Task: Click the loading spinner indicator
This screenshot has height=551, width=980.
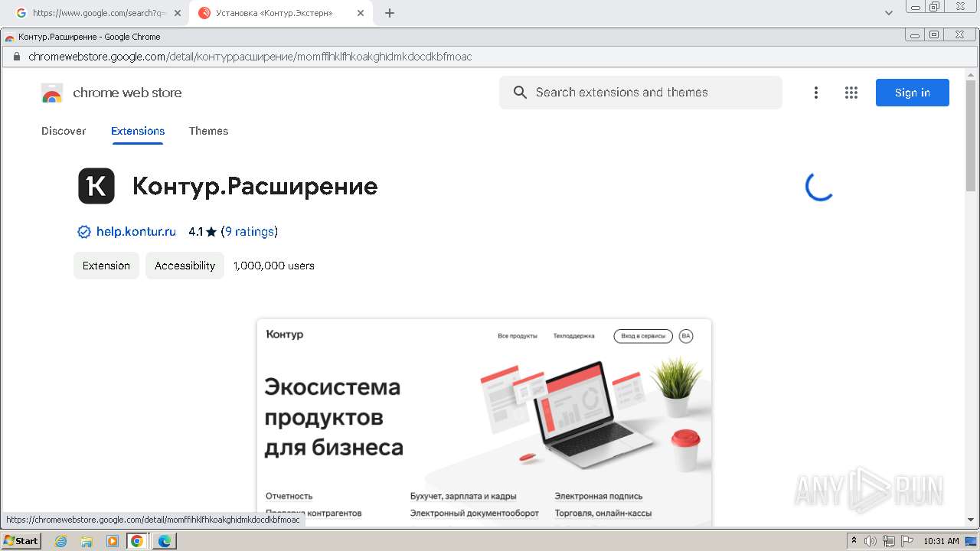Action: [x=819, y=187]
